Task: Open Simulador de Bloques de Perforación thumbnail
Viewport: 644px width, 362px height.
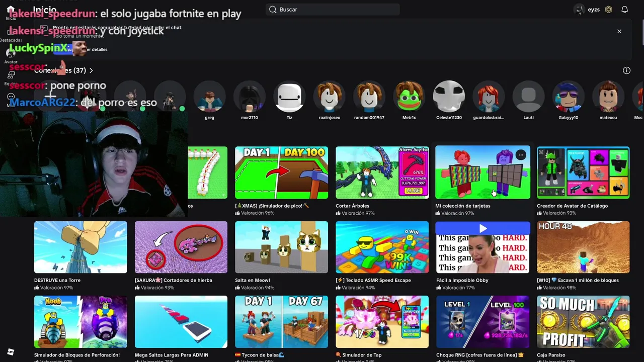Action: click(x=80, y=322)
